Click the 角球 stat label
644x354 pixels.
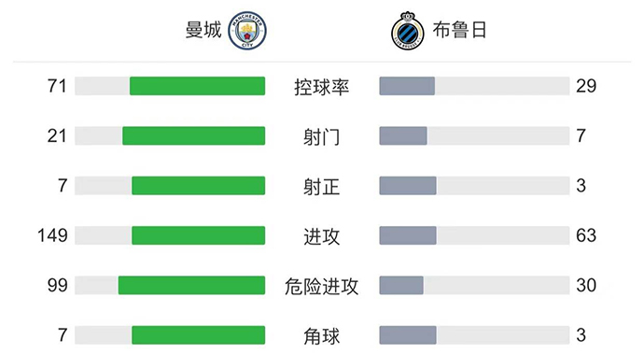[322, 336]
